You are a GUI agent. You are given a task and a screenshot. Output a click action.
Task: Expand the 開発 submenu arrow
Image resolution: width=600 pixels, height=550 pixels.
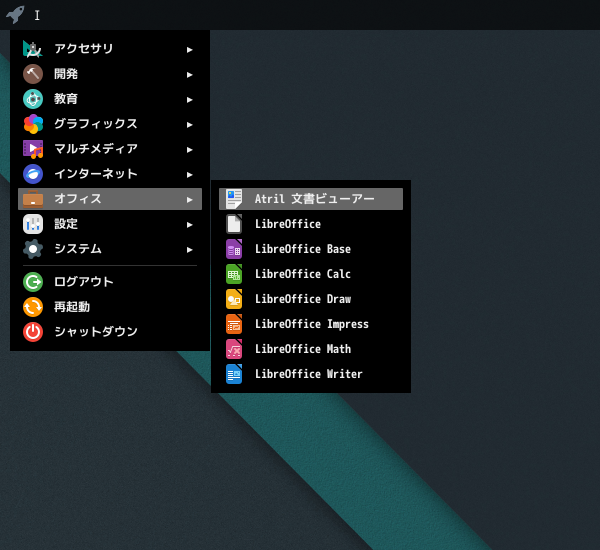(x=189, y=75)
